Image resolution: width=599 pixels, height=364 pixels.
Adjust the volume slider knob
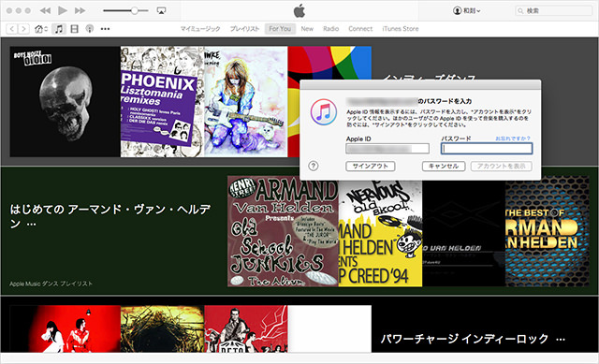tap(135, 10)
